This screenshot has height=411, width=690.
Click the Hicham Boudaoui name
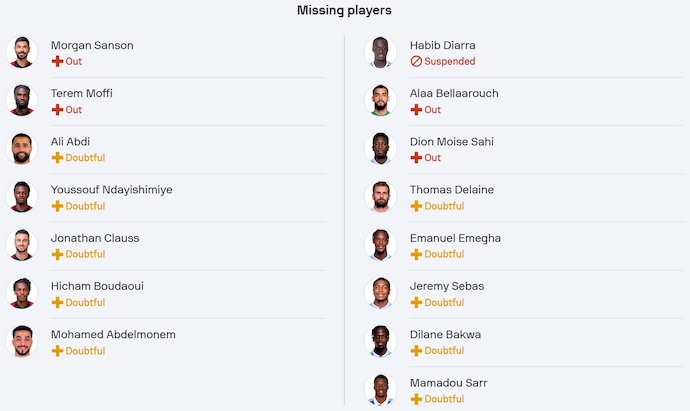[x=97, y=286]
